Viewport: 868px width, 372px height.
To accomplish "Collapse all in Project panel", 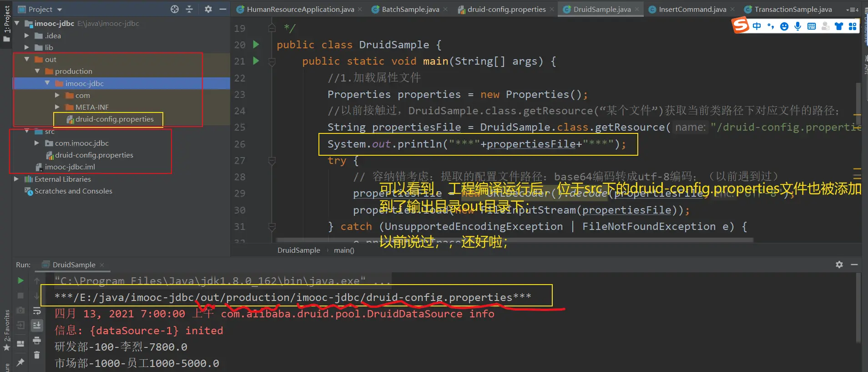I will 190,9.
